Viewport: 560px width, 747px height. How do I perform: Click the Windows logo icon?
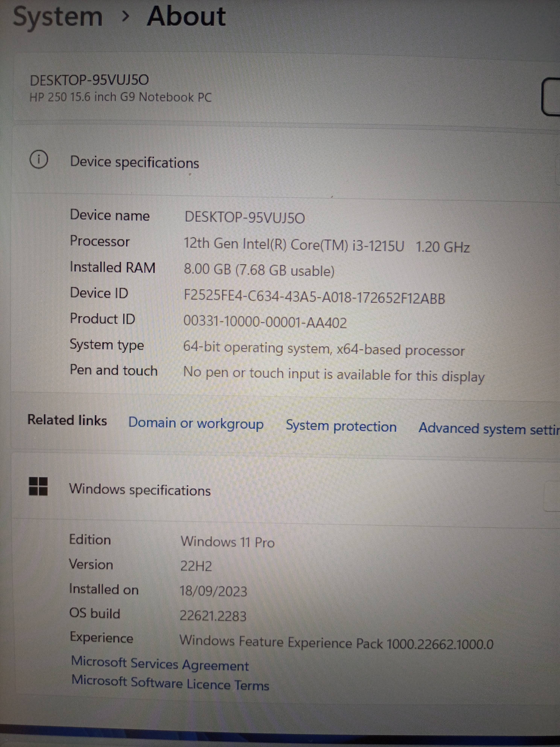(x=38, y=486)
